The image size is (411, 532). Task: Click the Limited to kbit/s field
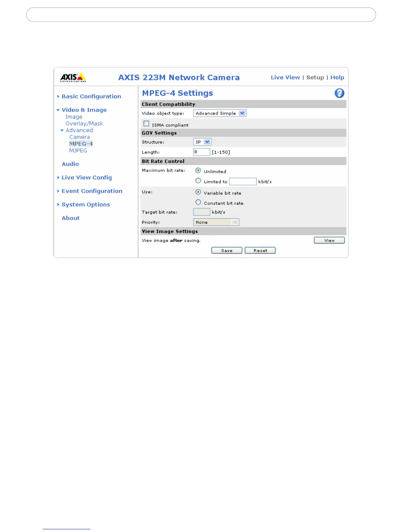pyautogui.click(x=243, y=181)
